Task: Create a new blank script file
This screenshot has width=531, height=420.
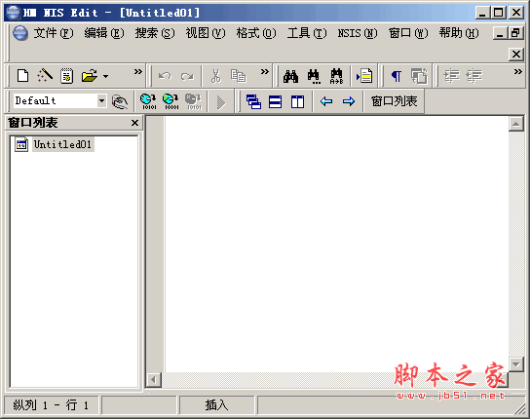Action: [22, 76]
